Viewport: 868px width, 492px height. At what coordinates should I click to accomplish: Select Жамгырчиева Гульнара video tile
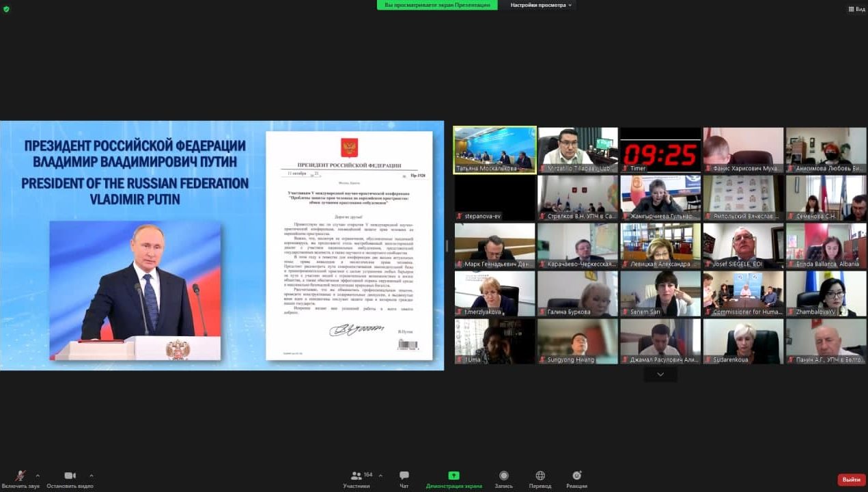pos(660,197)
